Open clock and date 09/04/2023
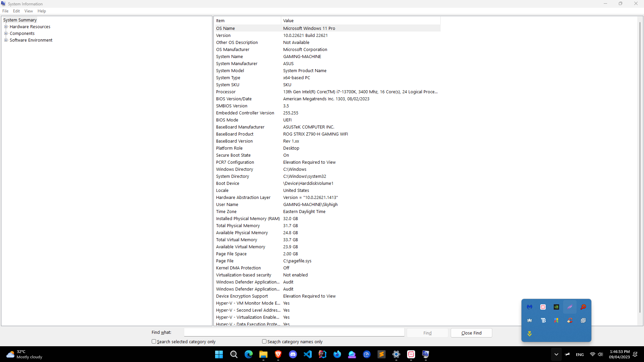644x362 pixels. click(x=620, y=354)
